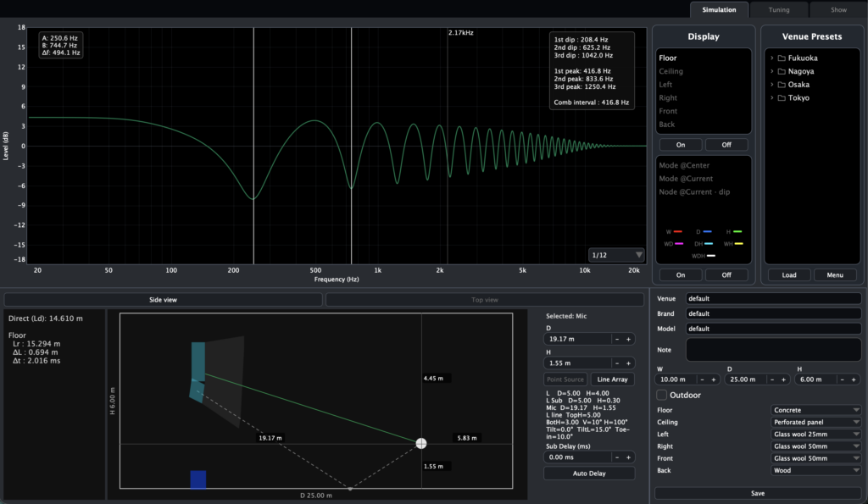868x504 pixels.
Task: Select the Fukuoka folder icon
Action: [782, 58]
